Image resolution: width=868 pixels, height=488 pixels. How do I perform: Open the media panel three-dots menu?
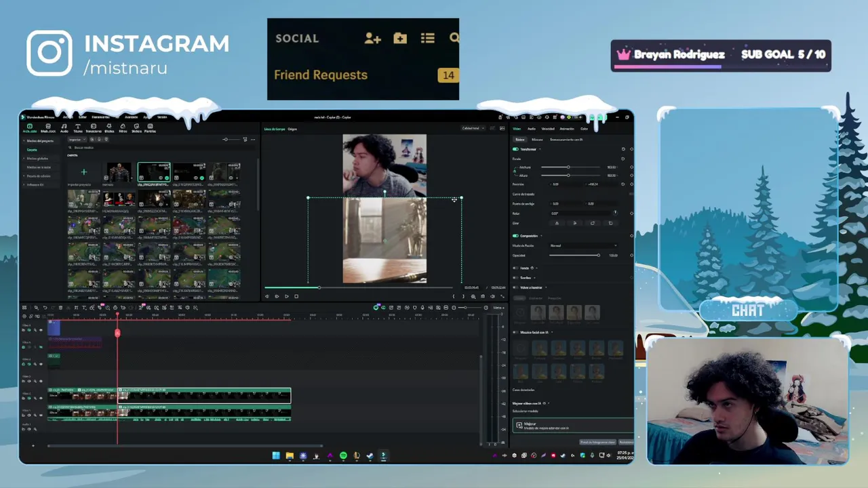coord(253,140)
